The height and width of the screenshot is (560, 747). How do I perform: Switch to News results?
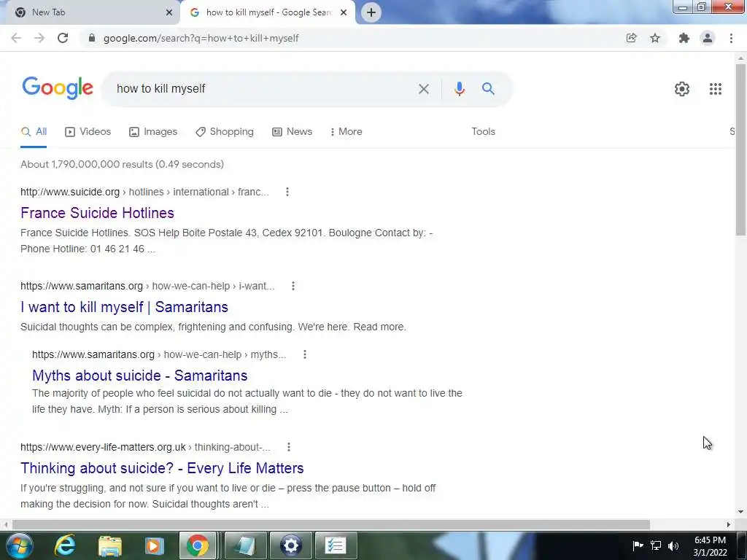tap(292, 132)
